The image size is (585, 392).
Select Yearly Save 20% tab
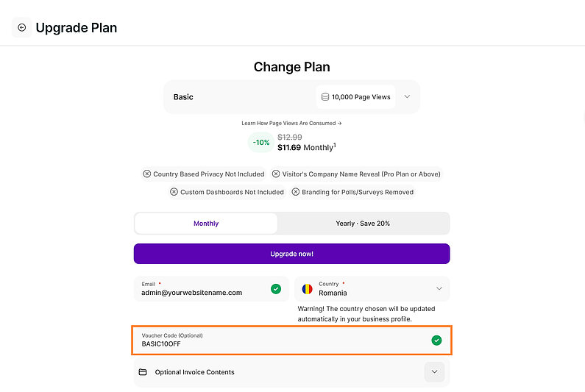tap(363, 224)
